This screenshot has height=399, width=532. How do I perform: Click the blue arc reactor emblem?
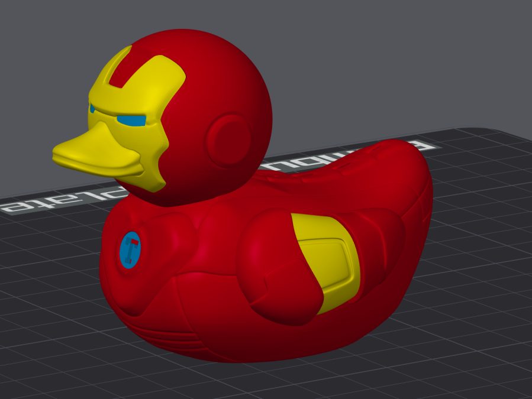click(130, 250)
